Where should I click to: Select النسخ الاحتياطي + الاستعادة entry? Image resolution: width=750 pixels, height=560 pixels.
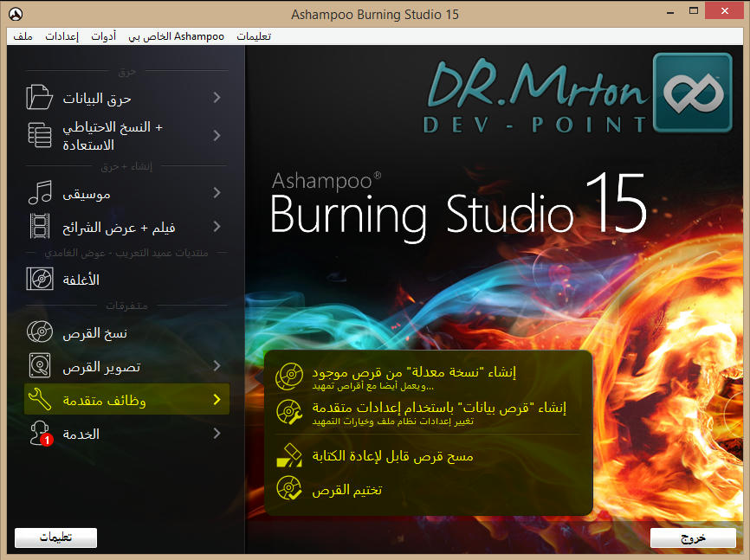point(126,136)
